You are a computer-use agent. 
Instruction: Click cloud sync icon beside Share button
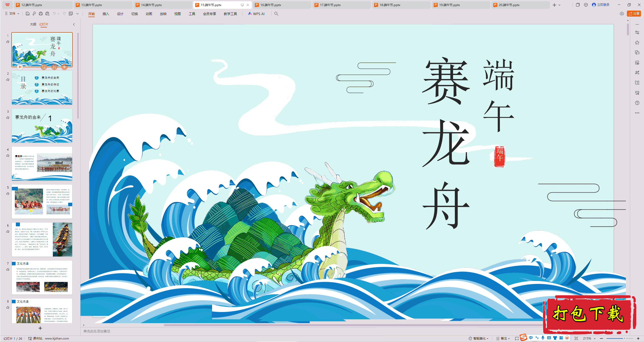pyautogui.click(x=622, y=14)
